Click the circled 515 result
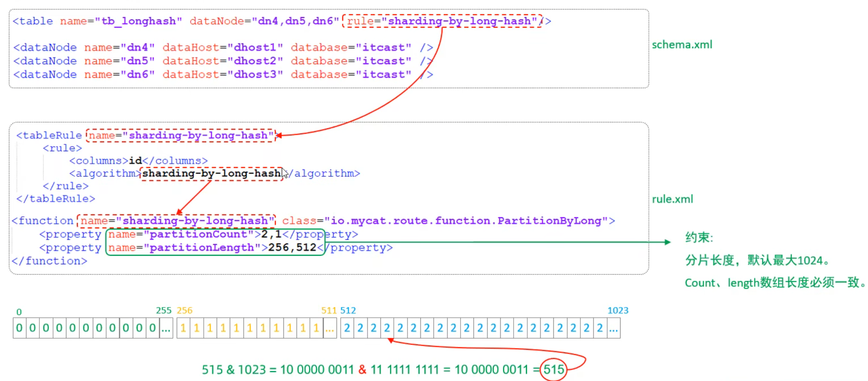868x381 pixels. click(x=553, y=369)
